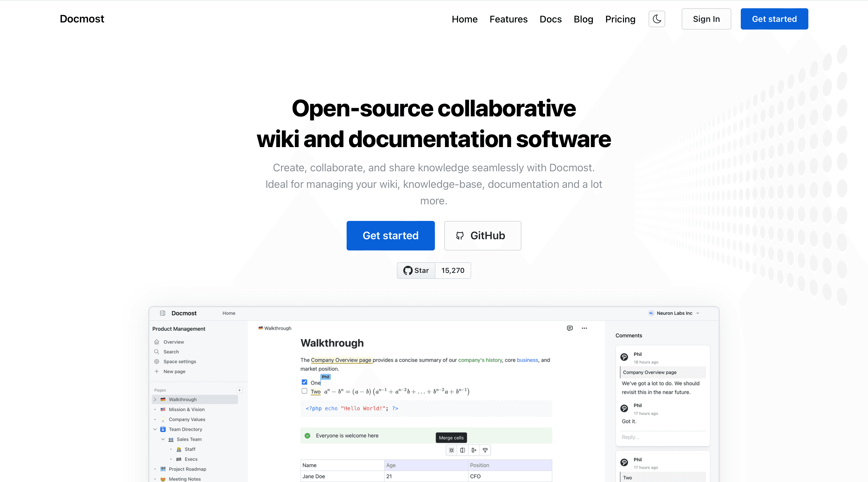Click the business blue link
The image size is (868, 482).
pos(527,360)
